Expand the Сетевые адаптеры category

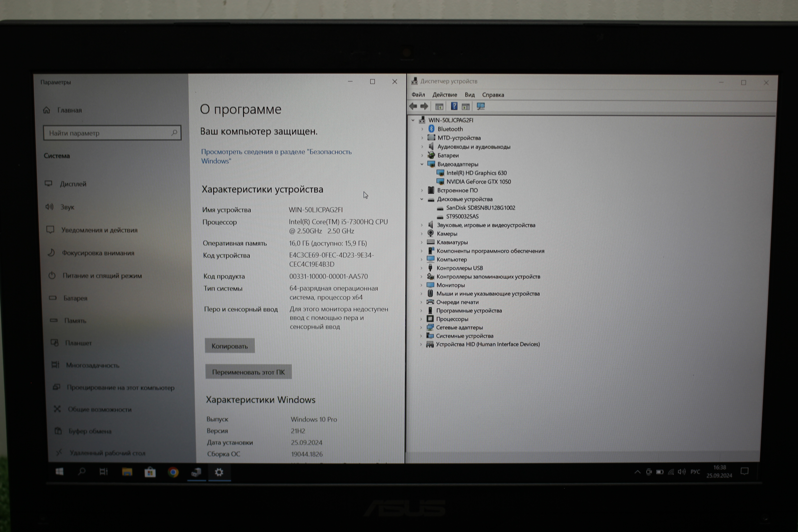(x=421, y=327)
